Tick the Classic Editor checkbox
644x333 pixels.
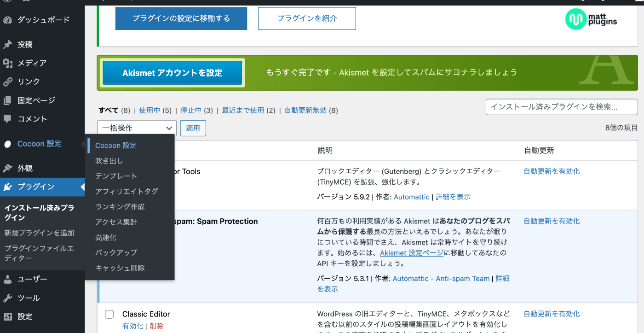click(109, 315)
